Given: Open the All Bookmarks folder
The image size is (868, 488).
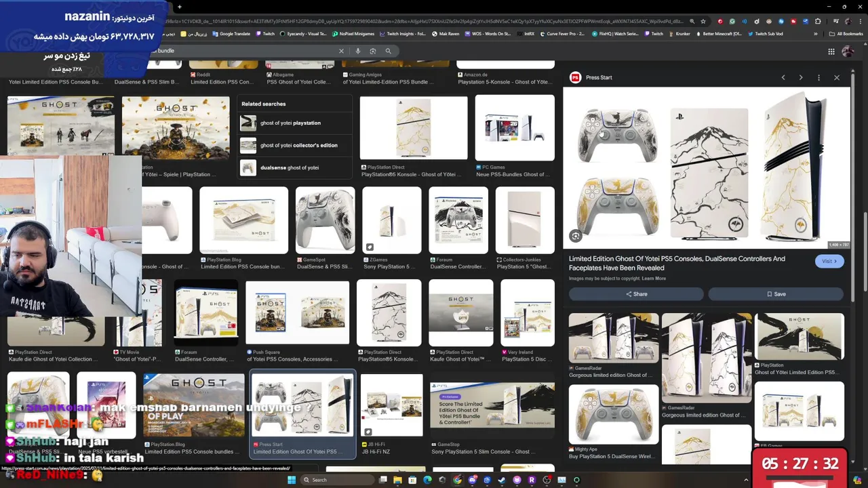Looking at the screenshot, I should [846, 34].
